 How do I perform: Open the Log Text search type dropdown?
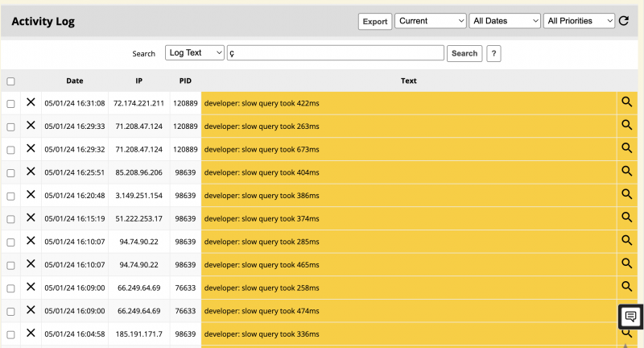(x=194, y=53)
